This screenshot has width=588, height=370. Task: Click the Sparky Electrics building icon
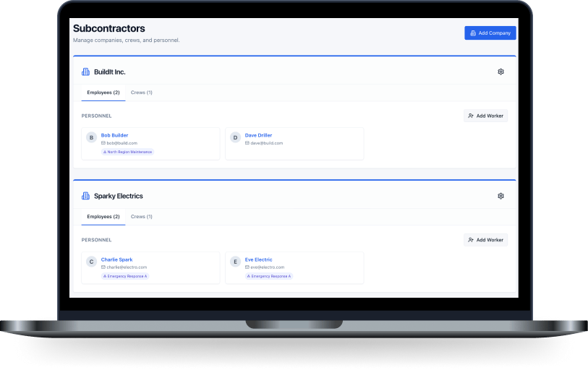85,196
